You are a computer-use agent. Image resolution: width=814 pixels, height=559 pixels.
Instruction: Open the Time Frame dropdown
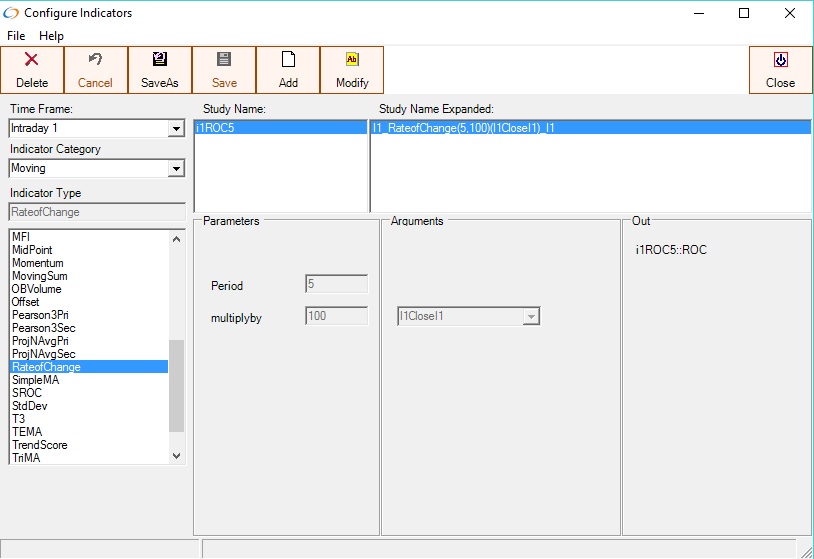(176, 129)
